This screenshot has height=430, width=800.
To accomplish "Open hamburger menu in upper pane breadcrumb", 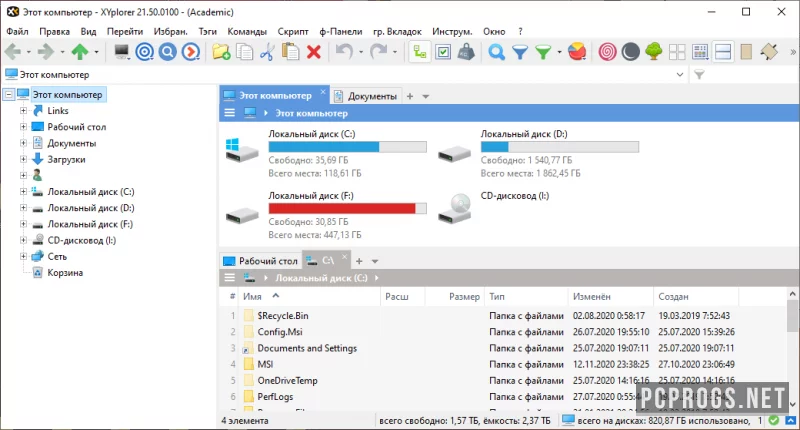I will tap(230, 113).
